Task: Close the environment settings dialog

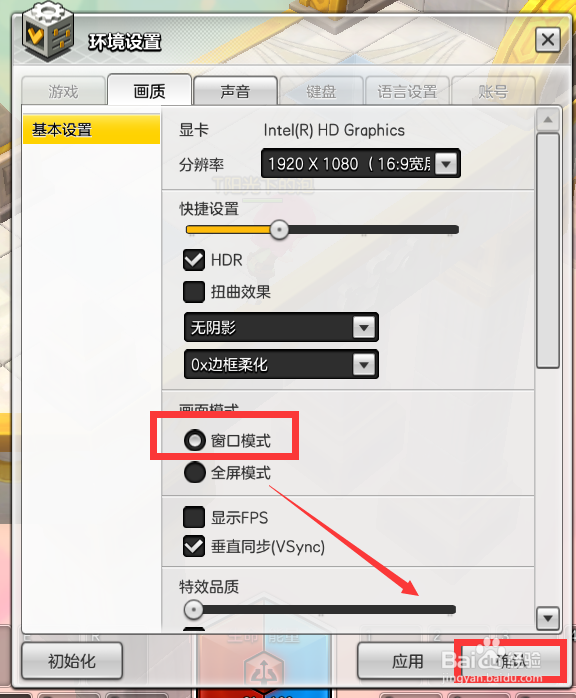Action: [548, 40]
